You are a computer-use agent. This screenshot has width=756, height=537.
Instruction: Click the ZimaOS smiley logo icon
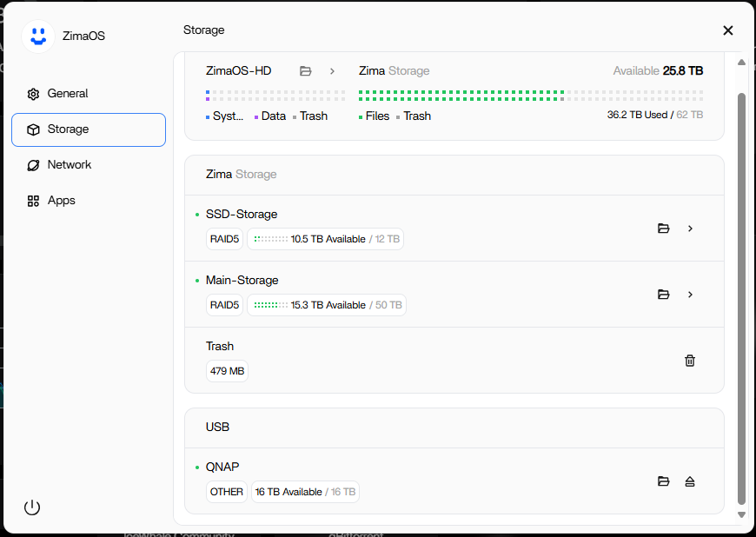[x=38, y=36]
